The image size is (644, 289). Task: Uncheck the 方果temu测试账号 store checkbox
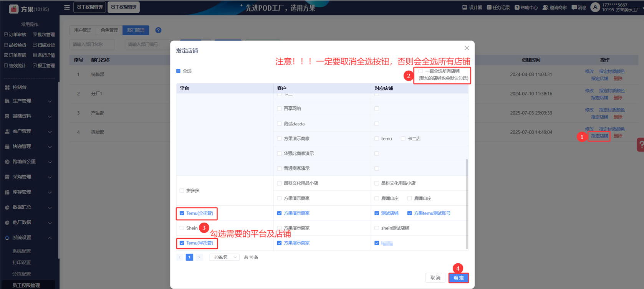[410, 213]
